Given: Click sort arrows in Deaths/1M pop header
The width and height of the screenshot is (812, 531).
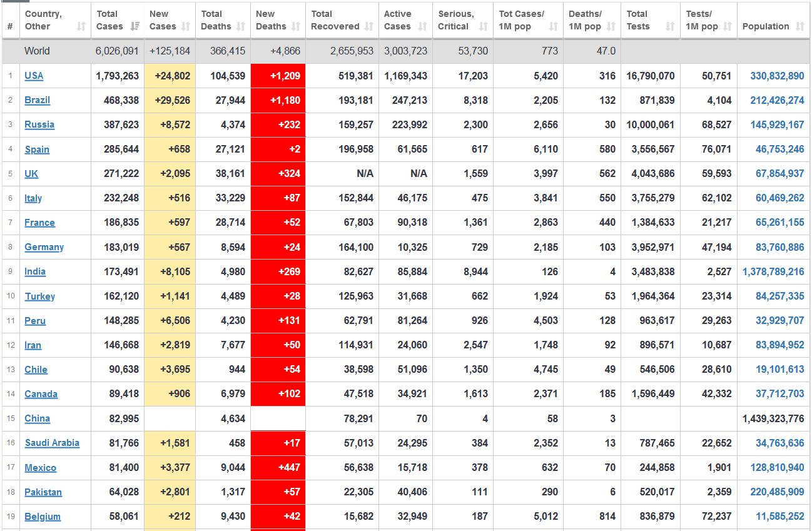Looking at the screenshot, I should (x=611, y=26).
